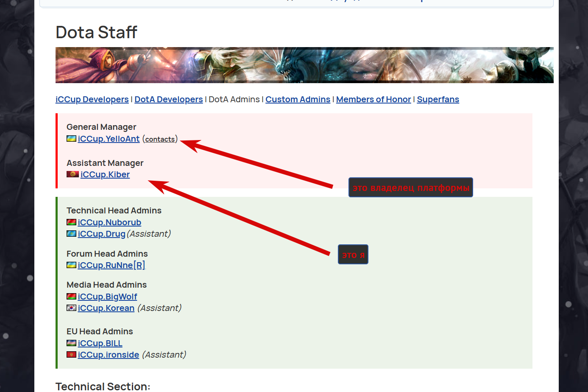Click the (Assistant) note after iCCup.ironside
The image size is (588, 392).
[x=164, y=355]
